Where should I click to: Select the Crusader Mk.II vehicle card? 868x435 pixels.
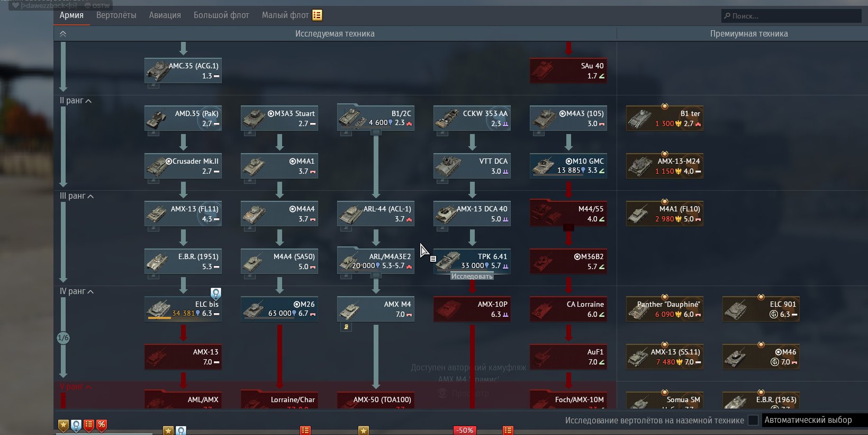(x=183, y=166)
